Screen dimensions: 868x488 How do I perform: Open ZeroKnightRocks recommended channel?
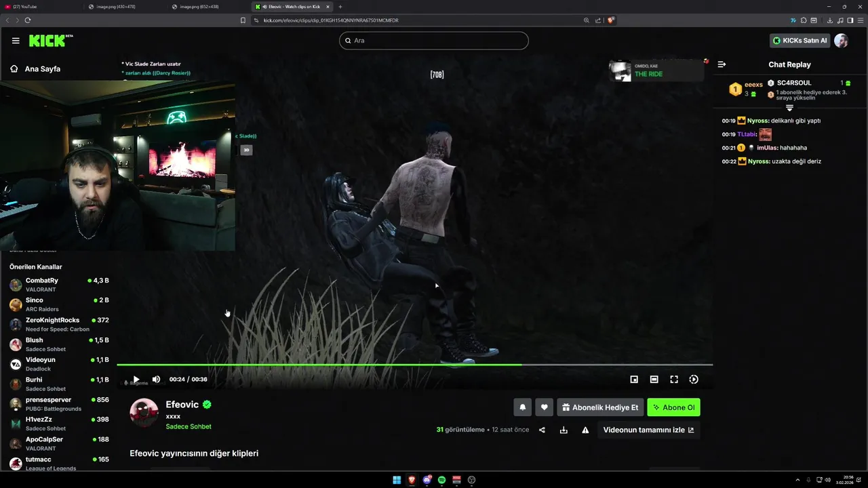pos(59,324)
